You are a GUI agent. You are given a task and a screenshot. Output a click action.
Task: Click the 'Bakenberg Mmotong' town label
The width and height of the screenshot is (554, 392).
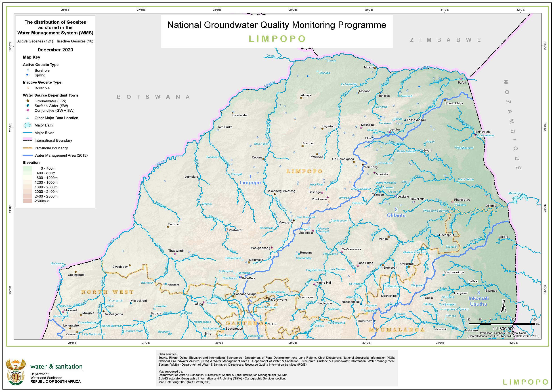pos(281,191)
